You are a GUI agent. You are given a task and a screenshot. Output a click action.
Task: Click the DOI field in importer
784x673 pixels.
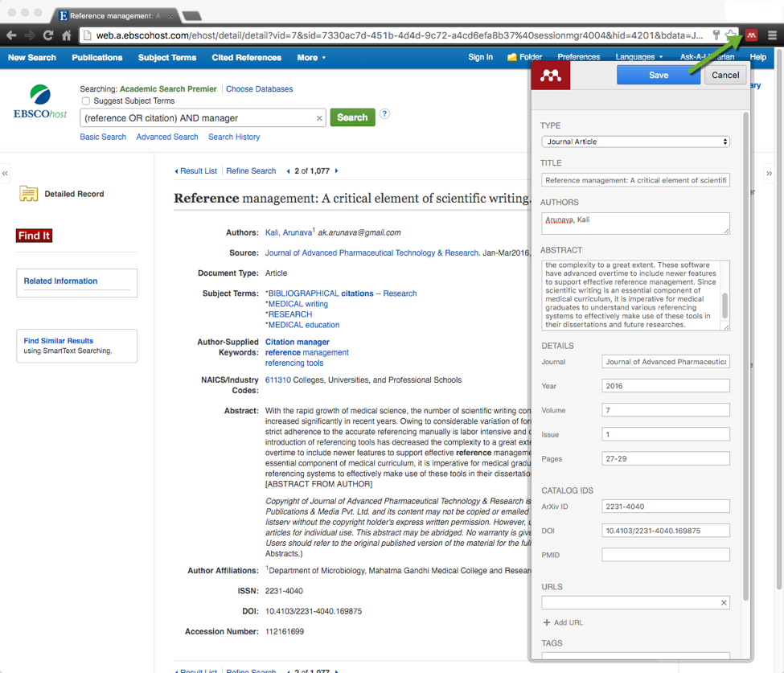(x=665, y=531)
